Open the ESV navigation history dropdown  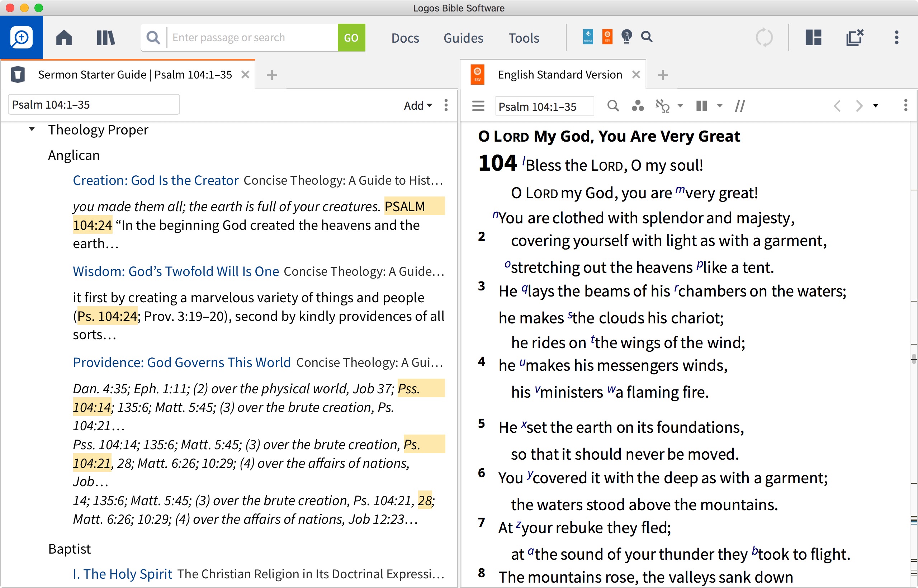click(x=876, y=106)
